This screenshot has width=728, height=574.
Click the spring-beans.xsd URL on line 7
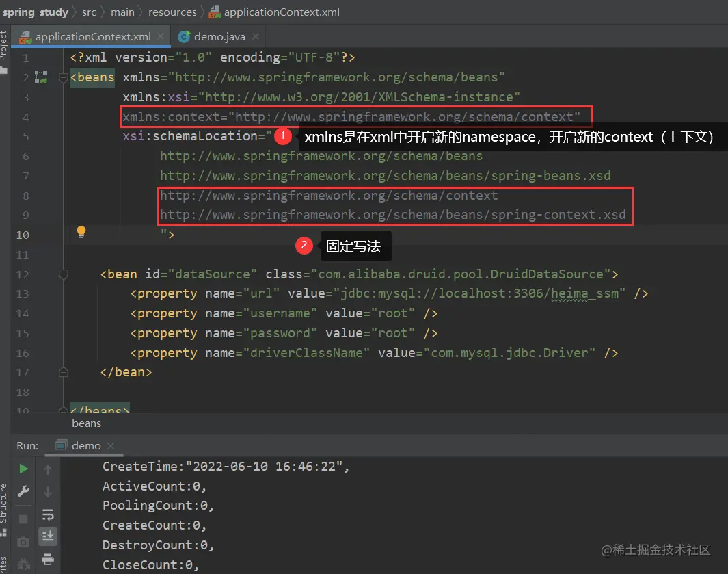coord(385,176)
